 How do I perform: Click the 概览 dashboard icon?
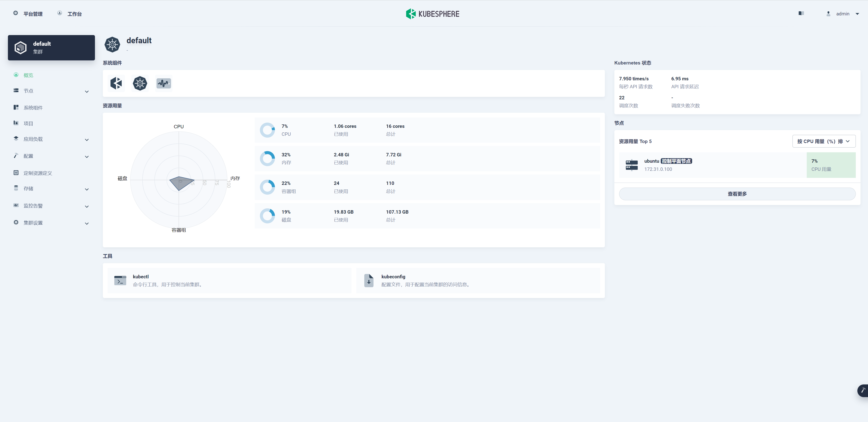(x=16, y=74)
